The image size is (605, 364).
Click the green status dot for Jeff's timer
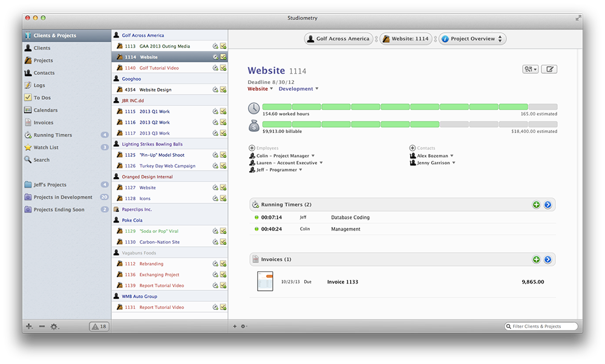[x=255, y=217]
